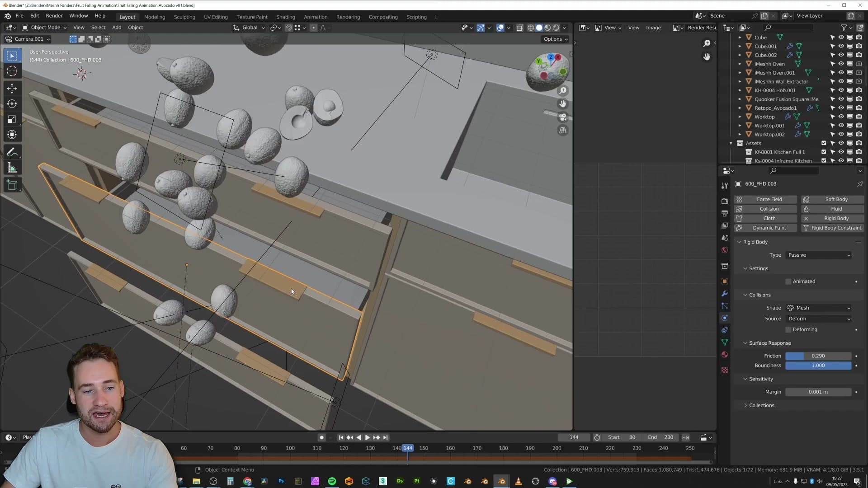Open the rigid body Type dropdown
The height and width of the screenshot is (488, 868).
819,255
